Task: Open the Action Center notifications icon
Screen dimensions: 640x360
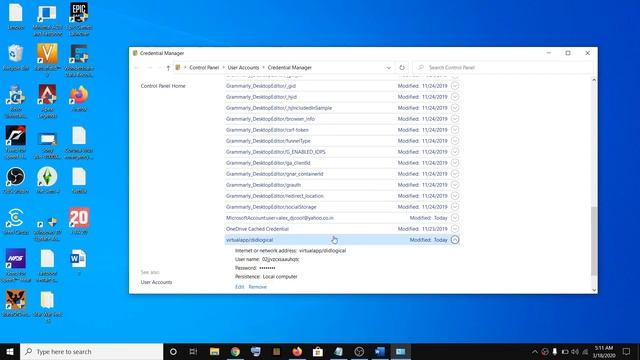Action: tap(626, 351)
